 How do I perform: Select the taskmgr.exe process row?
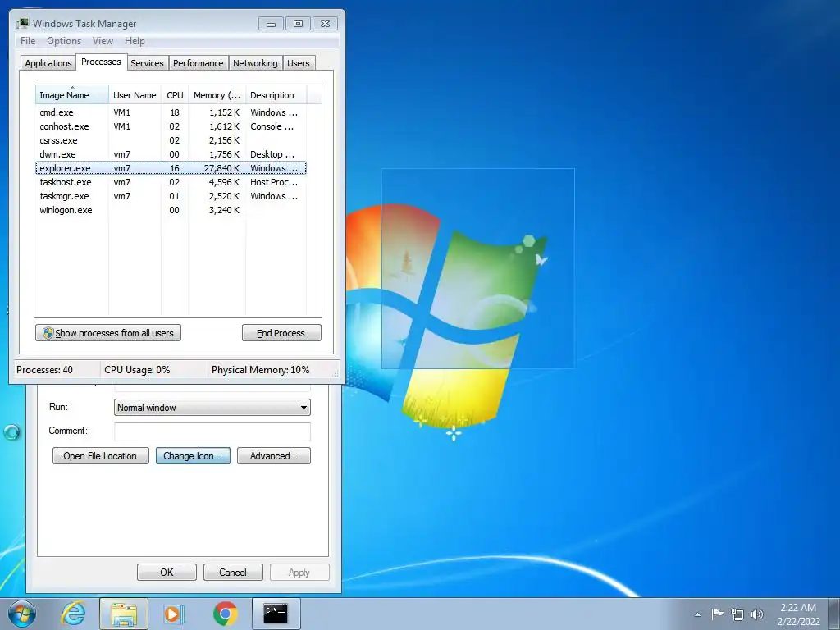point(171,196)
